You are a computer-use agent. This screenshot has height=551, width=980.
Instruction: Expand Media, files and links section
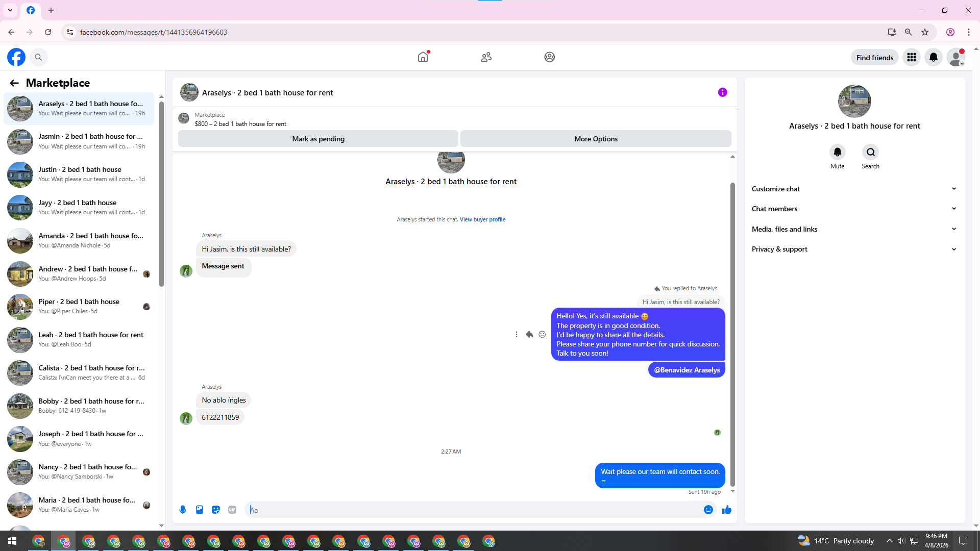pos(853,229)
